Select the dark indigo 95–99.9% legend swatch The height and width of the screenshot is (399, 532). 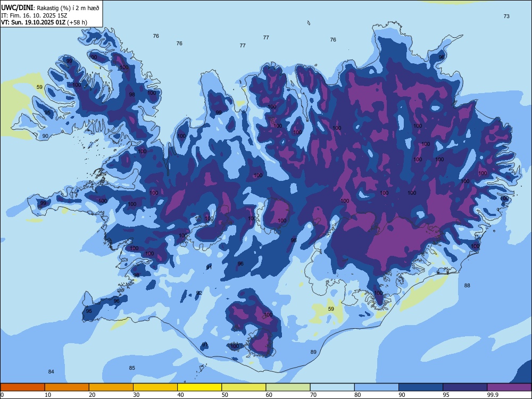coord(465,387)
